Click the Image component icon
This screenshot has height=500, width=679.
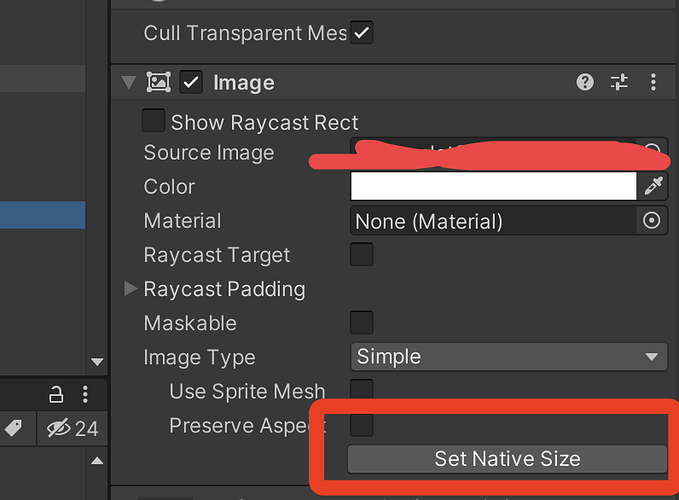[x=158, y=83]
